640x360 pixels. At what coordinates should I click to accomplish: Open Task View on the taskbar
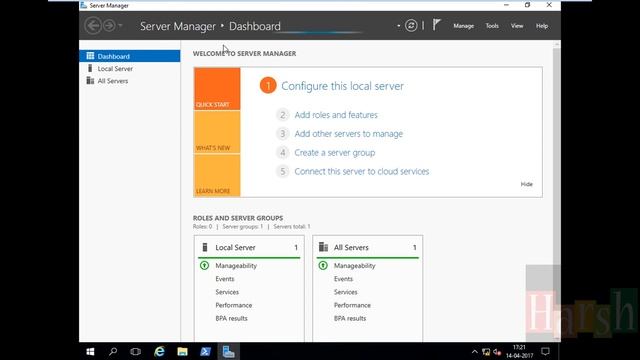point(136,351)
